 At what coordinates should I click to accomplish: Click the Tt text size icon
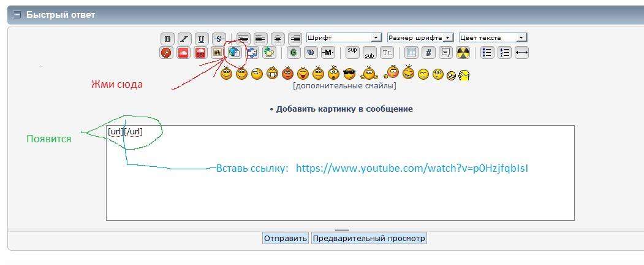click(387, 53)
